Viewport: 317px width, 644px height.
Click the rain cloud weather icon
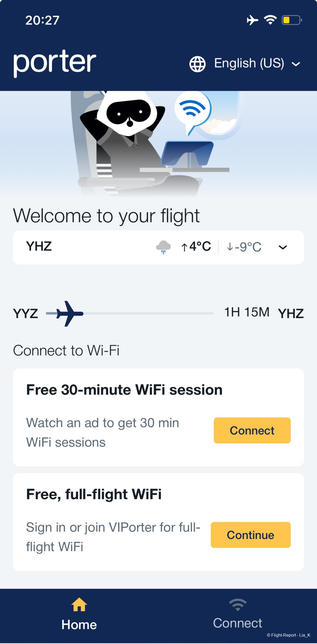click(163, 247)
